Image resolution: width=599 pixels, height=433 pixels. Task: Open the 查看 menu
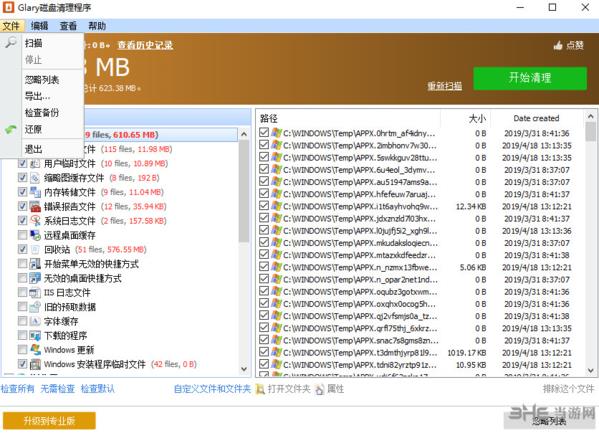(68, 26)
